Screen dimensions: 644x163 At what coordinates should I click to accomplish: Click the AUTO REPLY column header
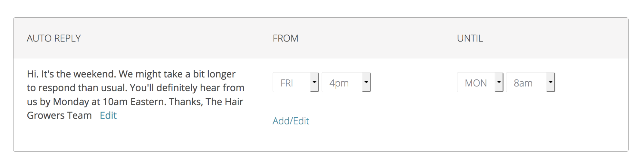click(x=54, y=38)
